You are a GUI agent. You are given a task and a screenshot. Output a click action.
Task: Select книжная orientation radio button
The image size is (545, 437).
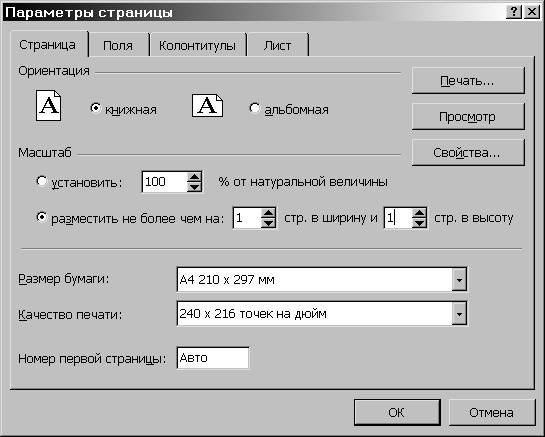pos(95,108)
